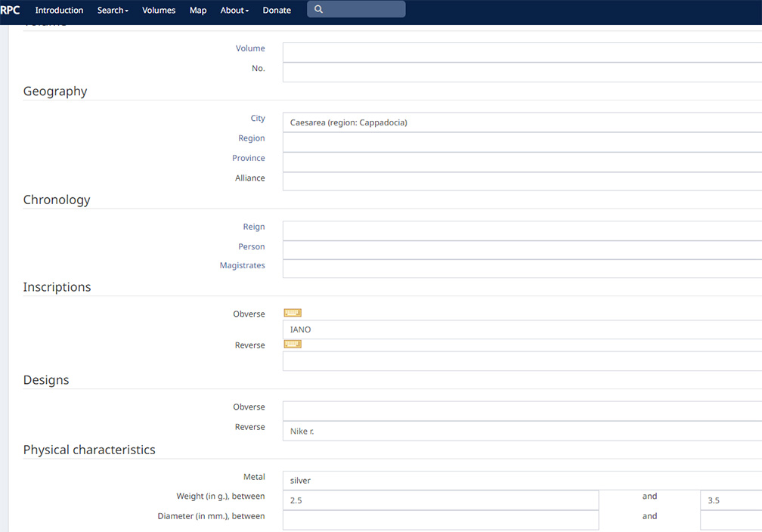The width and height of the screenshot is (762, 532).
Task: Click the maximum diameter input field
Action: tap(731, 520)
